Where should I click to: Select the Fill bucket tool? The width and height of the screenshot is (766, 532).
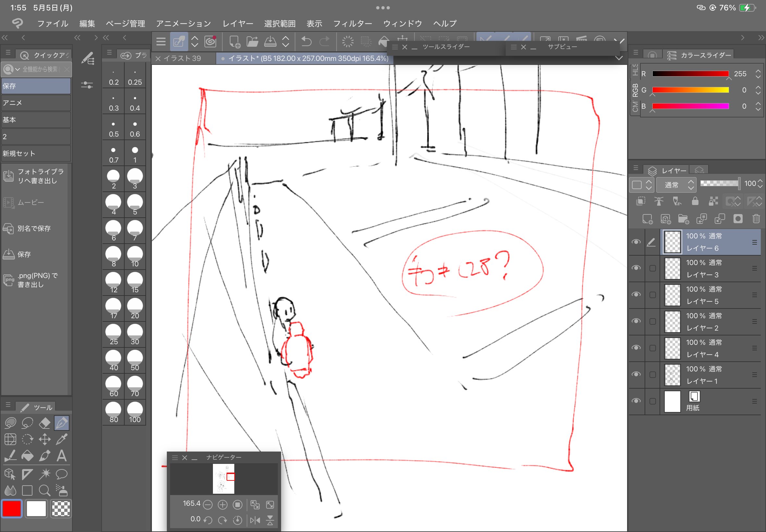pyautogui.click(x=27, y=455)
